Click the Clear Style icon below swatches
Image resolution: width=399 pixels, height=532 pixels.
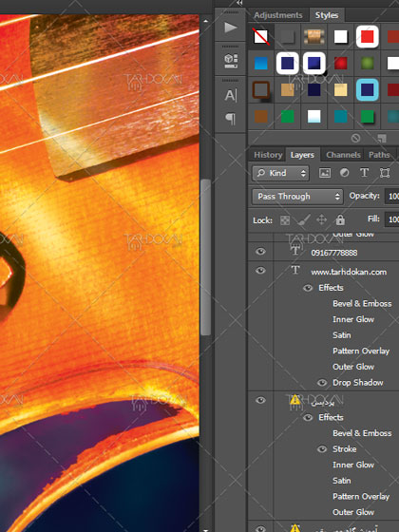(355, 138)
